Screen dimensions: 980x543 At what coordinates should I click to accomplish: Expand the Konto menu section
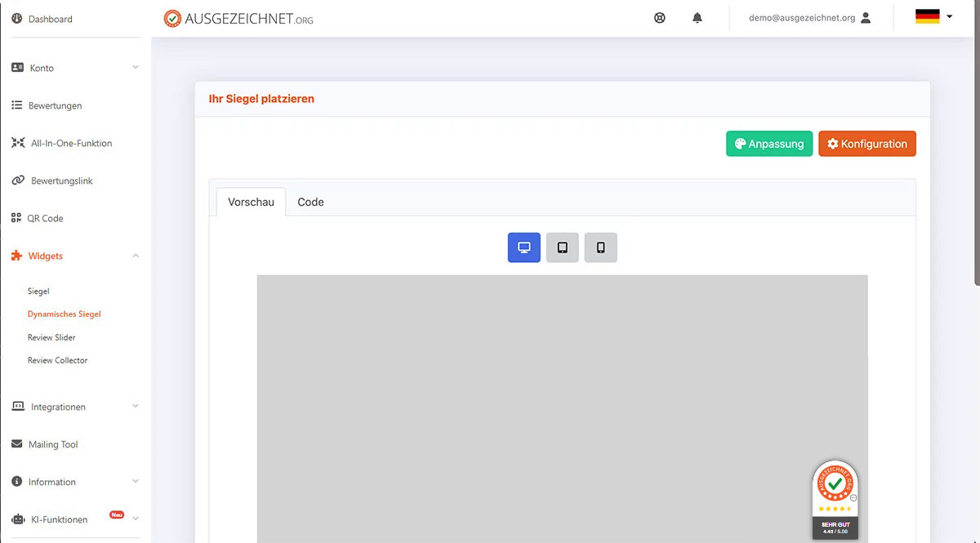[x=136, y=68]
